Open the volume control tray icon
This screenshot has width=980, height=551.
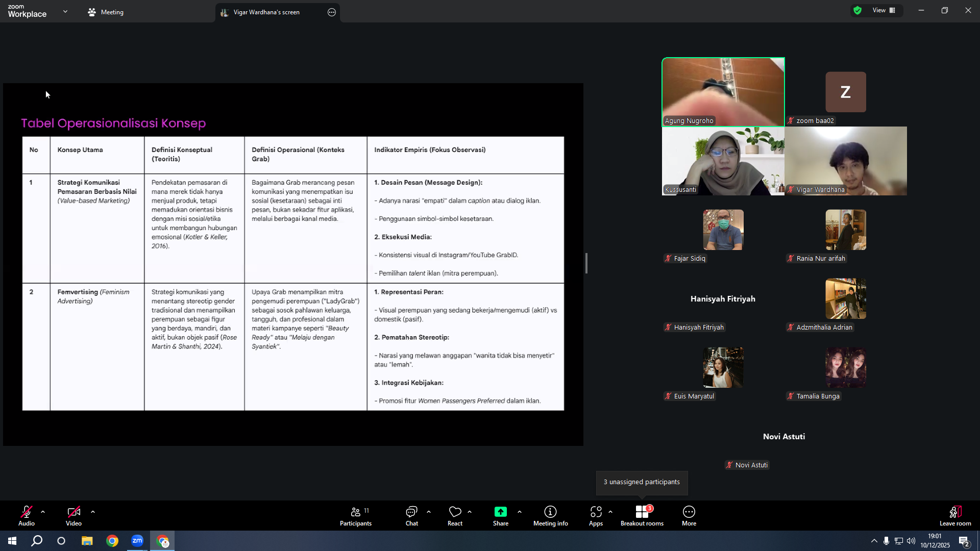(911, 541)
